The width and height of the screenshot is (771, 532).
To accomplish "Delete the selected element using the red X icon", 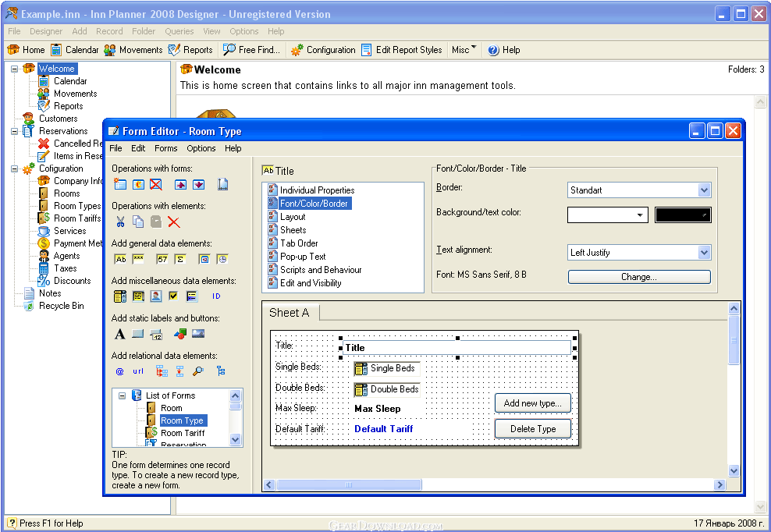I will click(x=174, y=222).
